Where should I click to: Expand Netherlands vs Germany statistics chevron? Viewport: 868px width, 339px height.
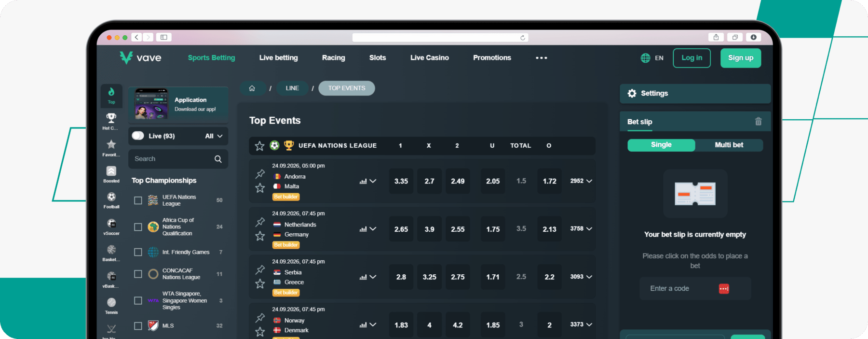[x=373, y=229]
